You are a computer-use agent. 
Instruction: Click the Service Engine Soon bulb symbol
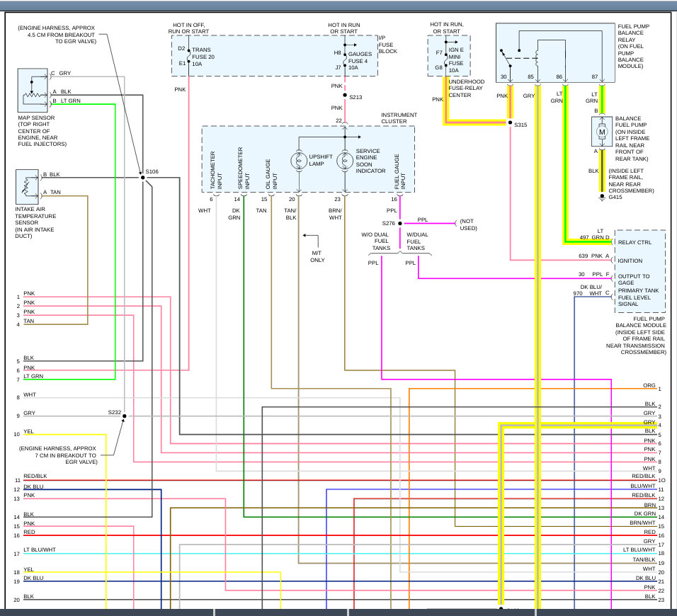click(345, 161)
